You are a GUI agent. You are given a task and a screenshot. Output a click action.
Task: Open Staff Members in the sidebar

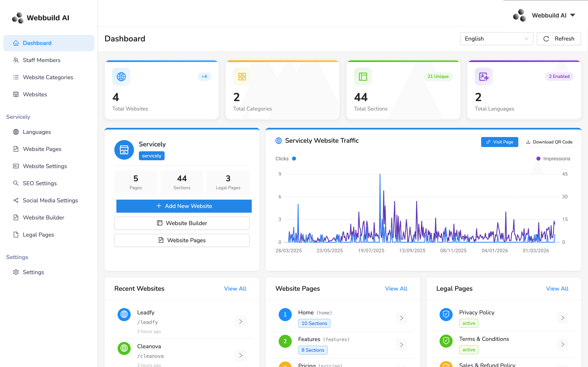click(42, 60)
